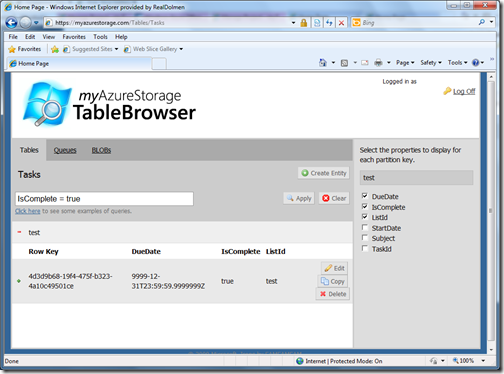
Task: Open a new blank tab
Action: (x=159, y=63)
